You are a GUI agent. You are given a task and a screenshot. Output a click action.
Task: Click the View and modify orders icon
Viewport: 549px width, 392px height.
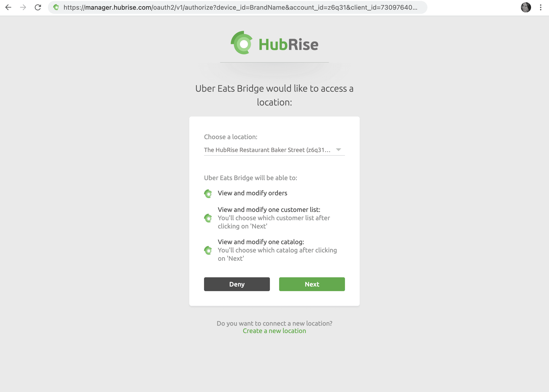(x=208, y=193)
